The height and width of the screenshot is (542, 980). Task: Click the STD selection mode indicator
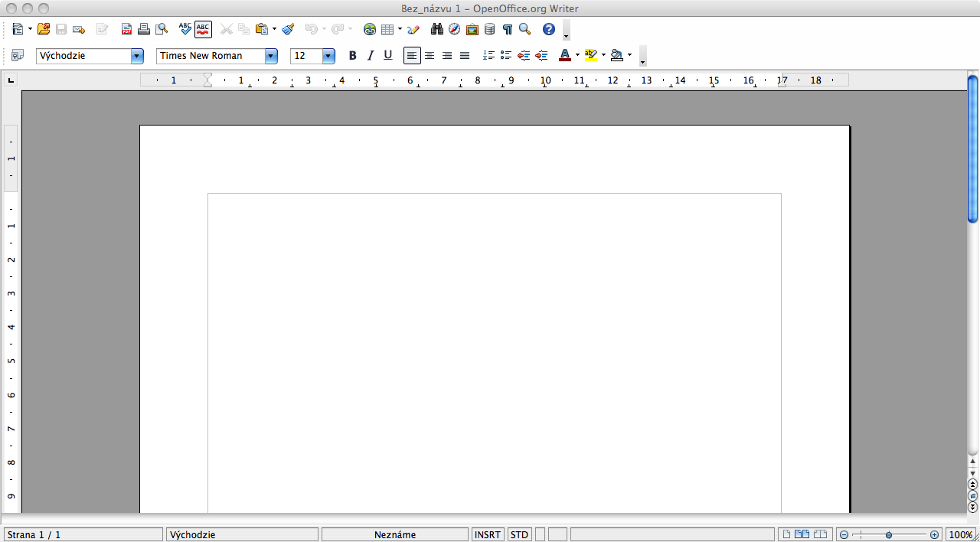coord(518,534)
